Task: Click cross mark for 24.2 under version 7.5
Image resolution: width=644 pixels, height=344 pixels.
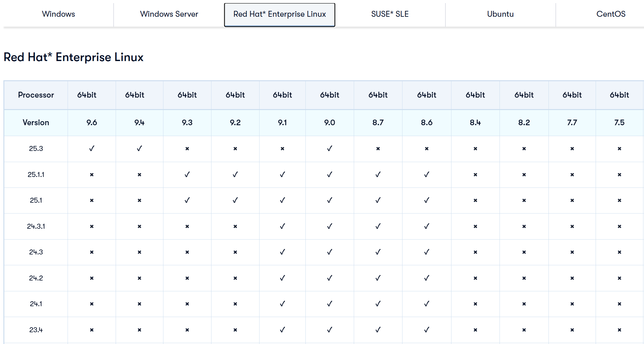Action: [x=619, y=278]
